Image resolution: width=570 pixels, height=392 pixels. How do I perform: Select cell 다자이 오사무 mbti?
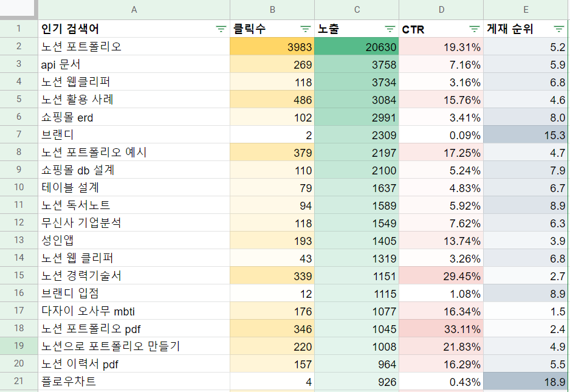(x=134, y=311)
